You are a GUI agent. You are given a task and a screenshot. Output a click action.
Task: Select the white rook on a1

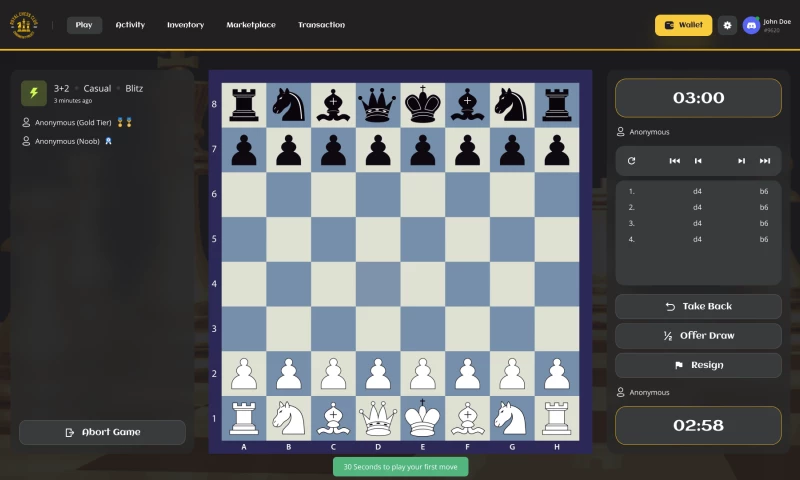point(244,418)
